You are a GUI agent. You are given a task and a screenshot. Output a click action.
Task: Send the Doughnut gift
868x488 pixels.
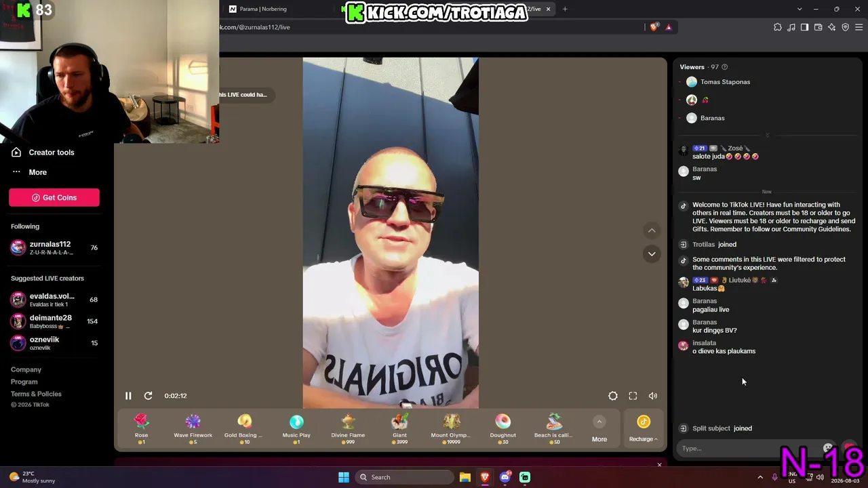coord(502,429)
